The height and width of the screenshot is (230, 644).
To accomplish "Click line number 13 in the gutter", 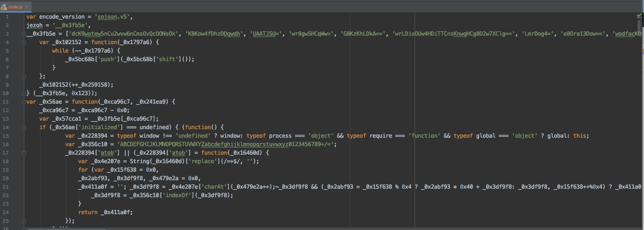I will click(x=6, y=119).
